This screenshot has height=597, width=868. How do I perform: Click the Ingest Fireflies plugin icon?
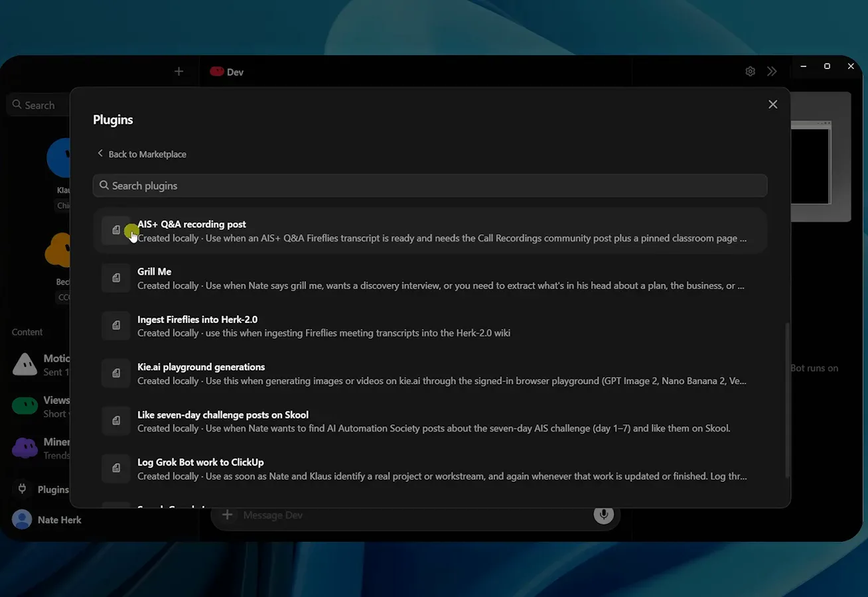116,325
